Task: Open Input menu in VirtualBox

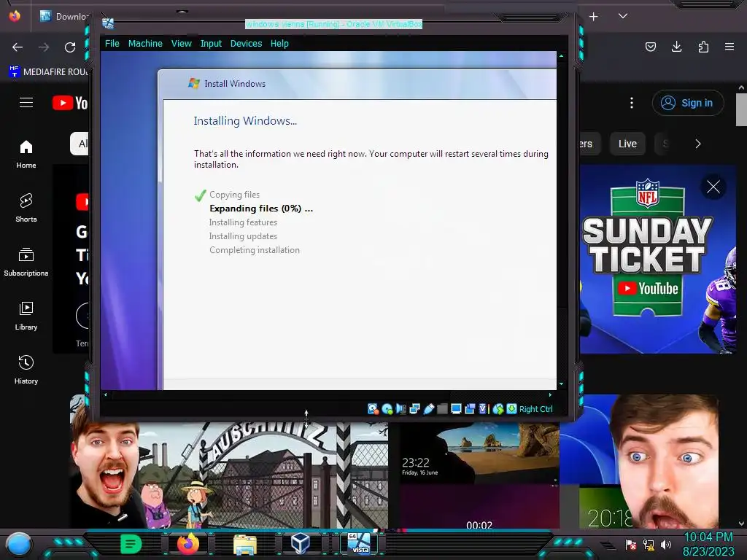Action: [211, 43]
